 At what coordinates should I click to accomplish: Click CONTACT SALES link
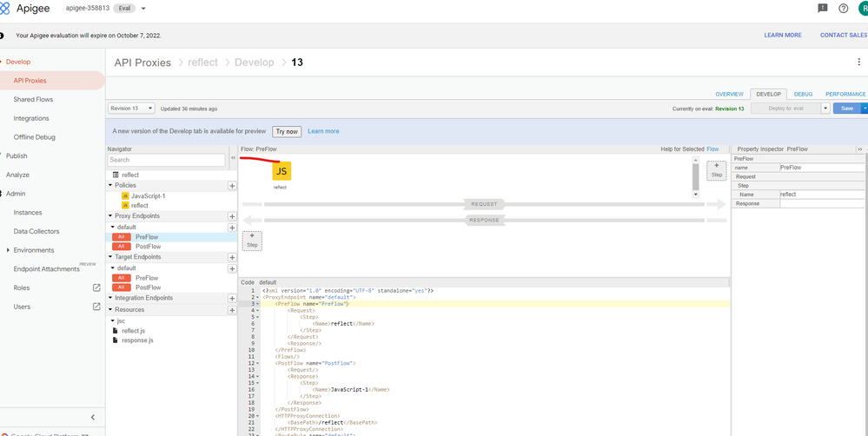tap(844, 36)
